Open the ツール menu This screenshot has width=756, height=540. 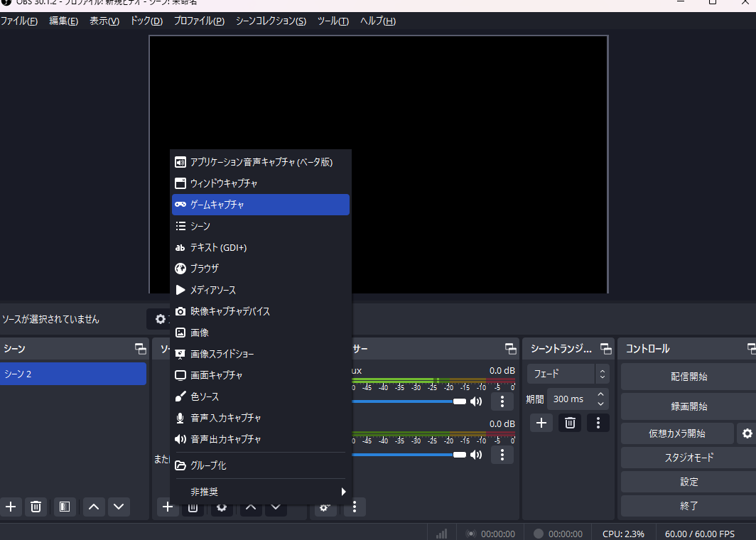point(333,21)
